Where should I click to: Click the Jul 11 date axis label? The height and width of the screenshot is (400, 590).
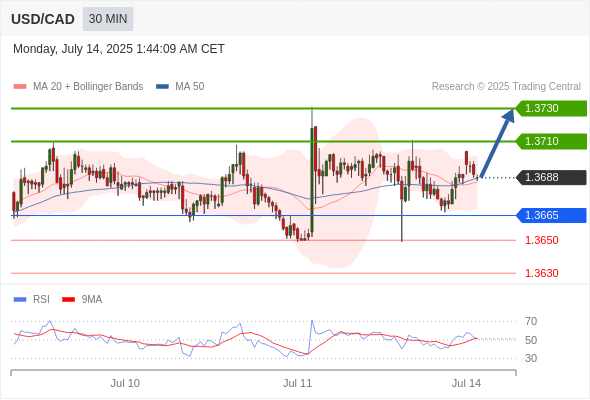298,383
